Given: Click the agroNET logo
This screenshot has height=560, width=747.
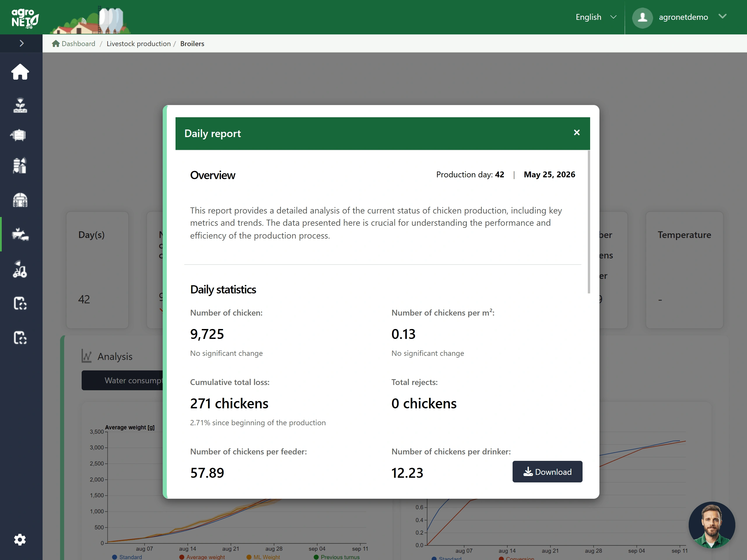Looking at the screenshot, I should tap(25, 18).
